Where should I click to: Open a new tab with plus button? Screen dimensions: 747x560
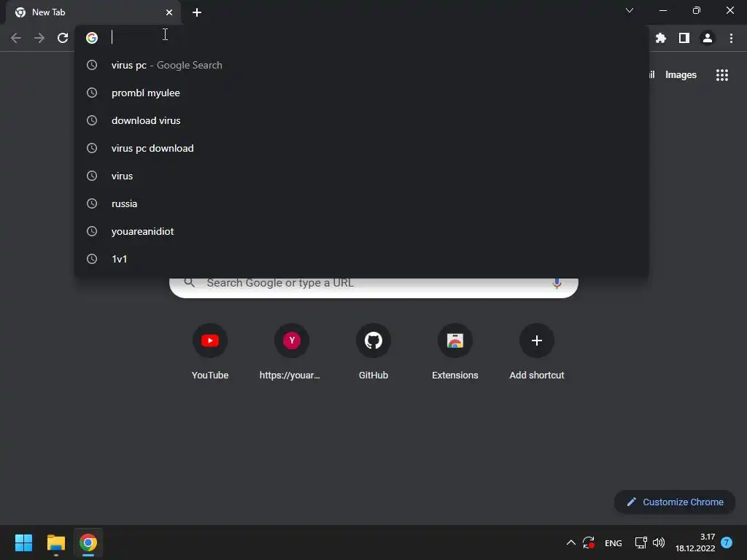pos(197,12)
